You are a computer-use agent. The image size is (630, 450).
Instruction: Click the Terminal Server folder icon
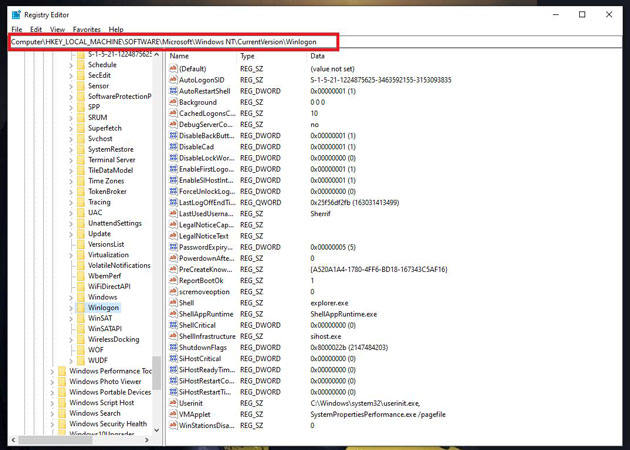[x=81, y=160]
